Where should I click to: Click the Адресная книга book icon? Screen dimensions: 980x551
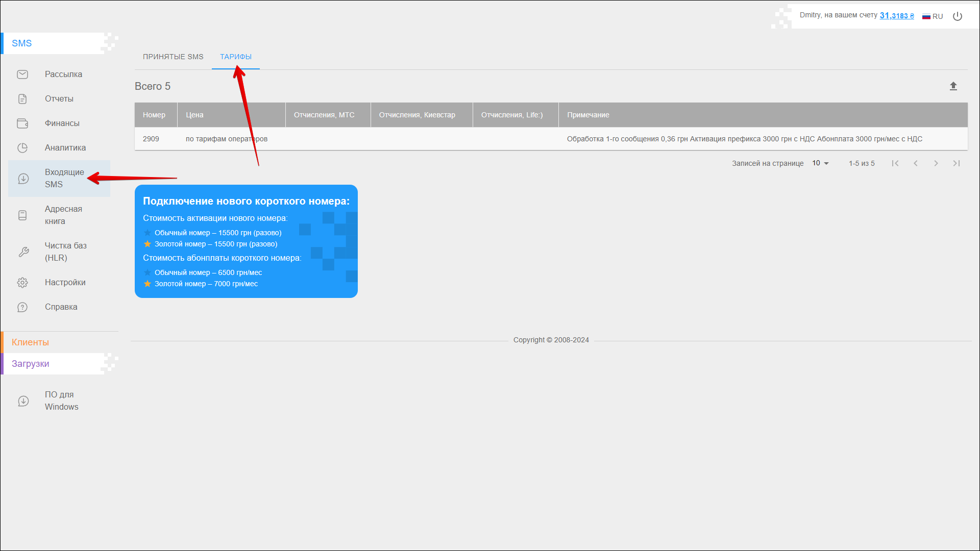pos(22,215)
